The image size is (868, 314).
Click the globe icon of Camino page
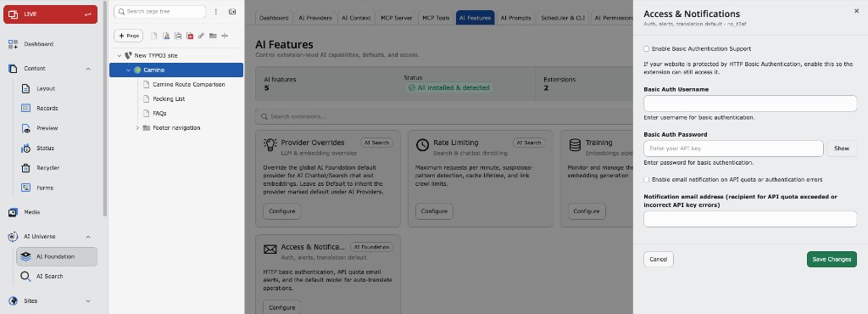click(137, 70)
